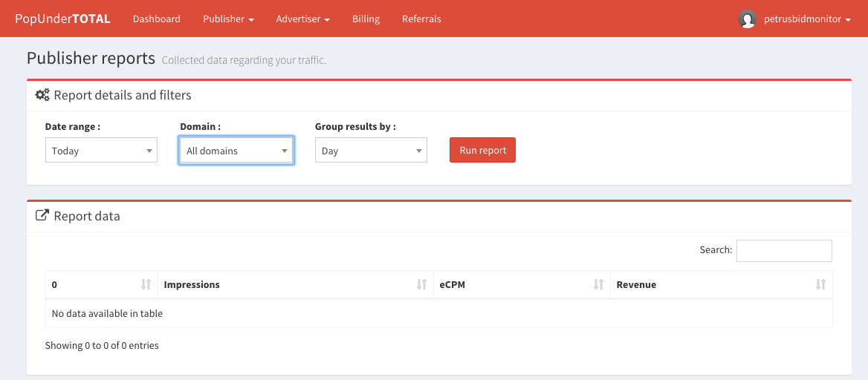Screen dimensions: 868x380
Task: Click the Search input field
Action: [783, 251]
